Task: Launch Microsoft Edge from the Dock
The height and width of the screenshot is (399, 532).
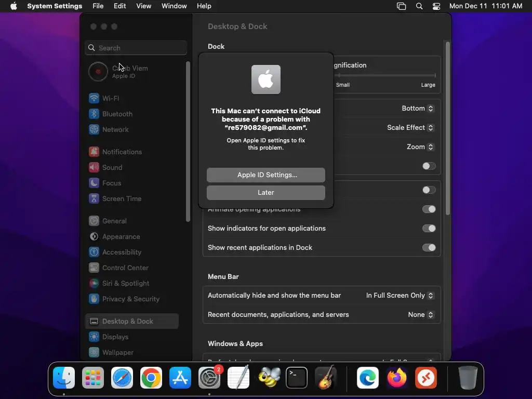Action: [x=368, y=378]
